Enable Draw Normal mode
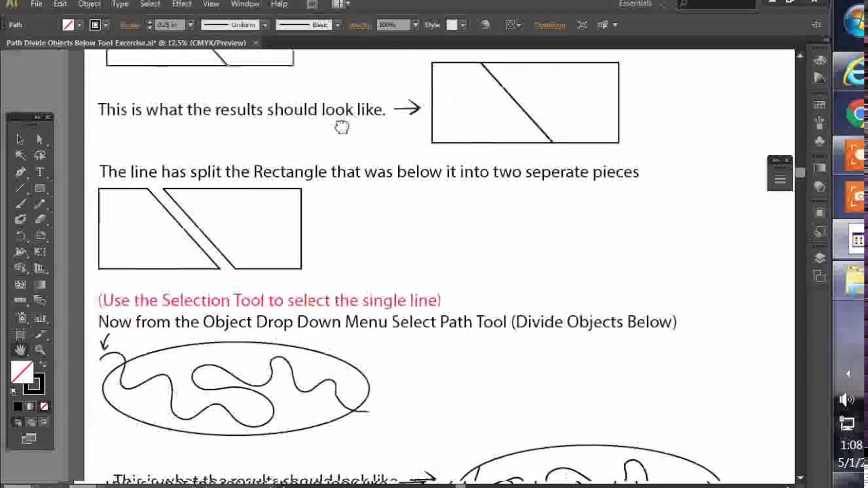The image size is (868, 488). (x=18, y=422)
